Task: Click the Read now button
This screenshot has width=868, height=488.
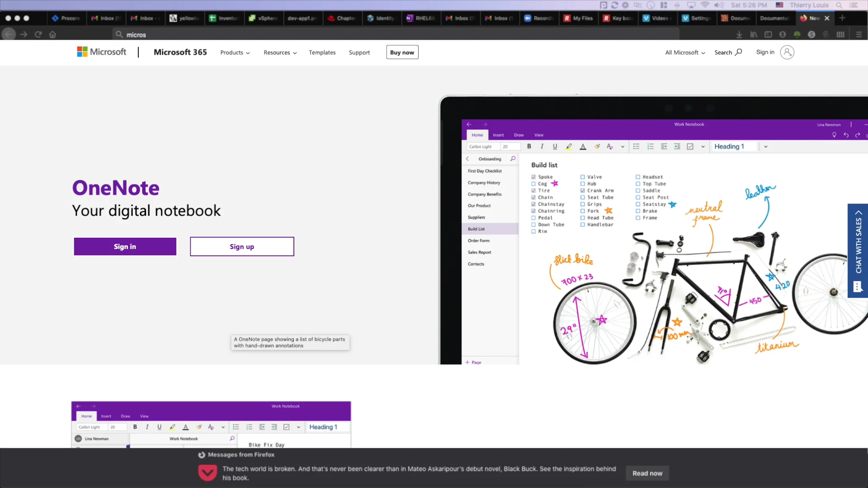Action: [x=647, y=473]
